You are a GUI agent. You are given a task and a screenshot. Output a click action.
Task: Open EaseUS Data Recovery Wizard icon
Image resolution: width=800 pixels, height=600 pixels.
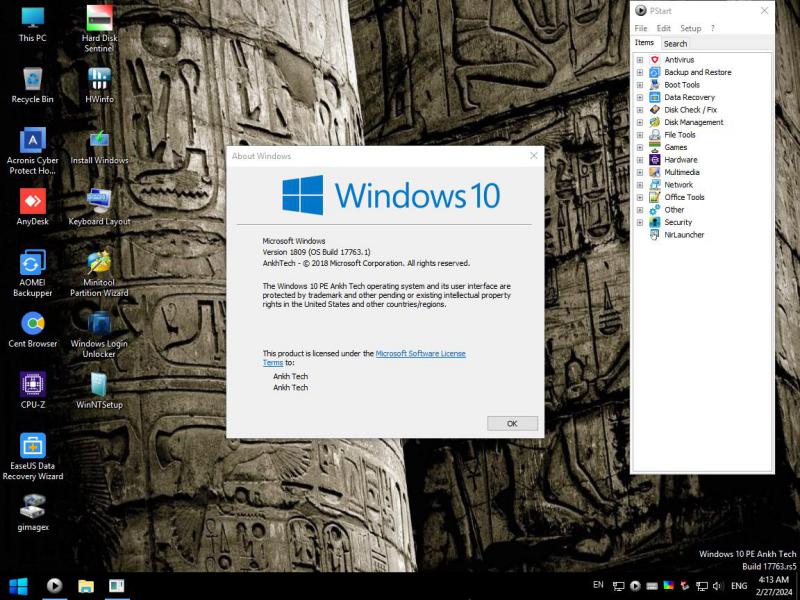33,457
